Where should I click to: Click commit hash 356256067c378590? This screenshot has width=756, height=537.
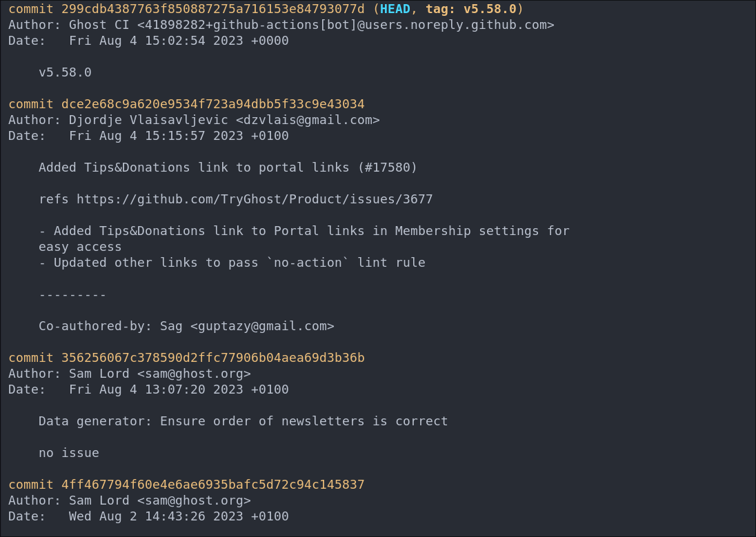pos(212,358)
